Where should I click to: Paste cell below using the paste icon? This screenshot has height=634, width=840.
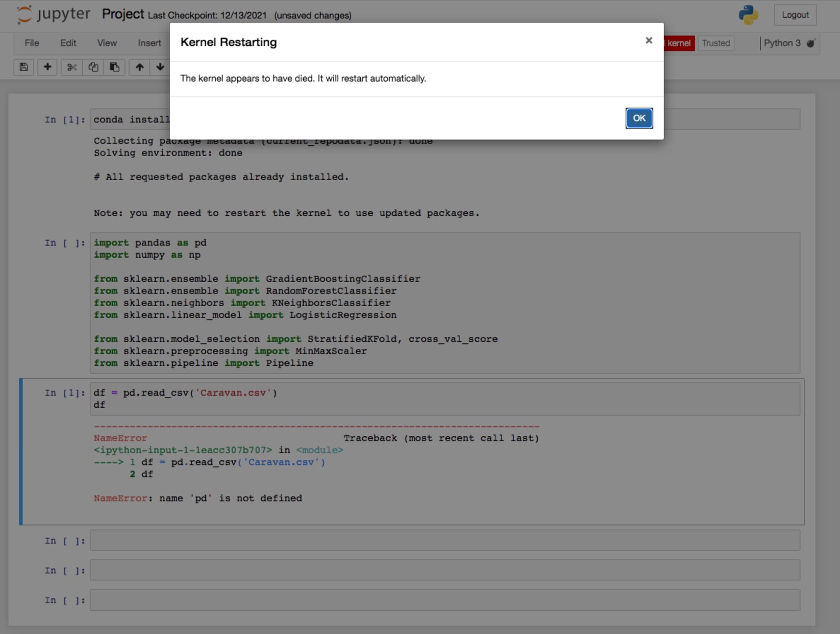pos(114,67)
